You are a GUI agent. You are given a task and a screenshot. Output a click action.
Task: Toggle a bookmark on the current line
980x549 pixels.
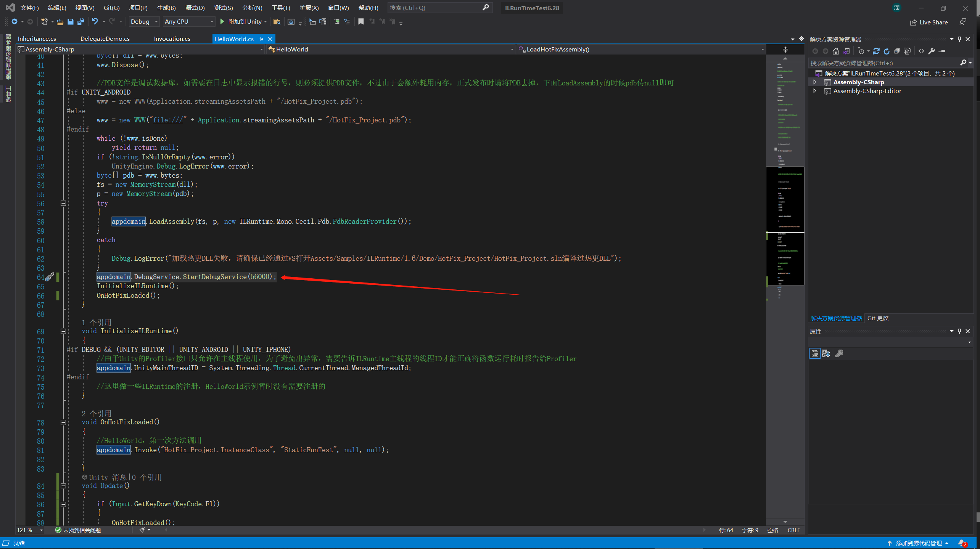(x=361, y=22)
